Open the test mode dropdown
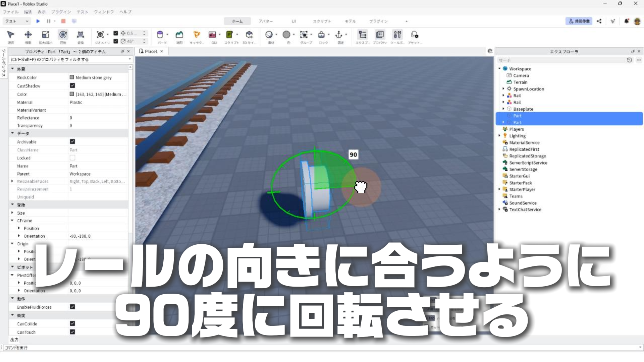The width and height of the screenshot is (644, 362). coord(17,21)
